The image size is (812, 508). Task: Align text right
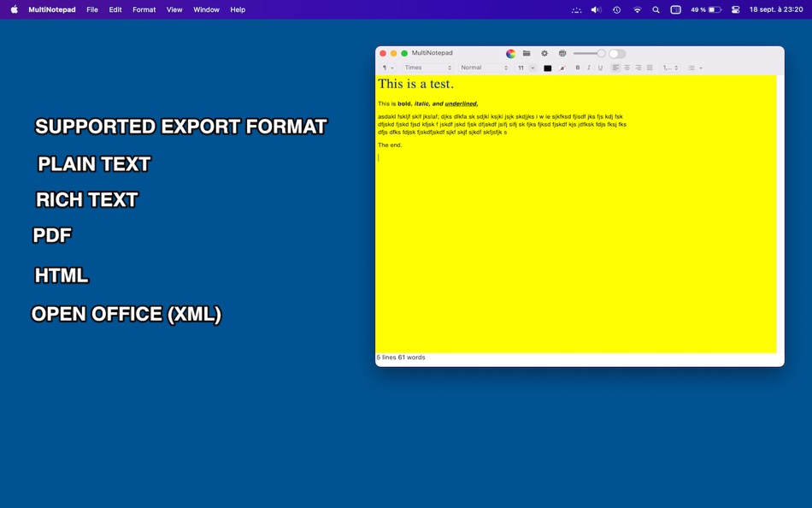tap(638, 68)
